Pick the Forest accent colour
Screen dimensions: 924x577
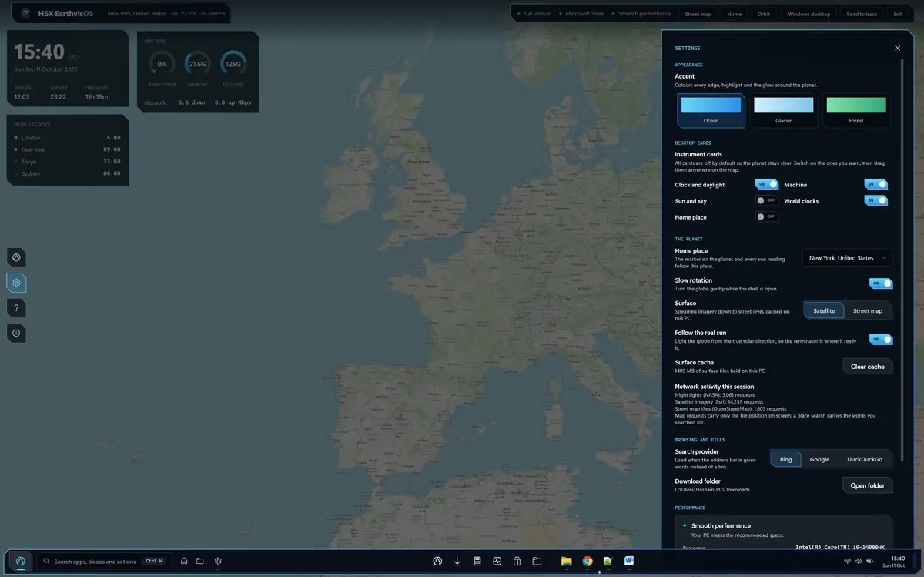pyautogui.click(x=856, y=110)
